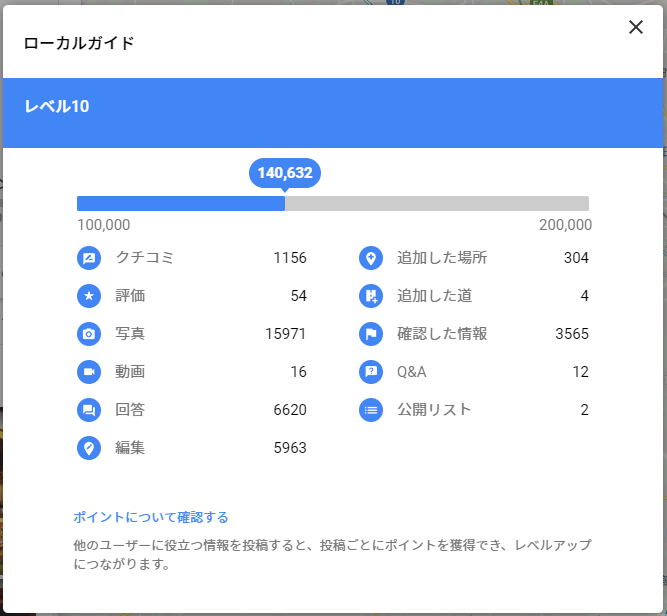Click the 140,632 points bubble
Viewport: 667px width, 616px height.
[x=285, y=173]
